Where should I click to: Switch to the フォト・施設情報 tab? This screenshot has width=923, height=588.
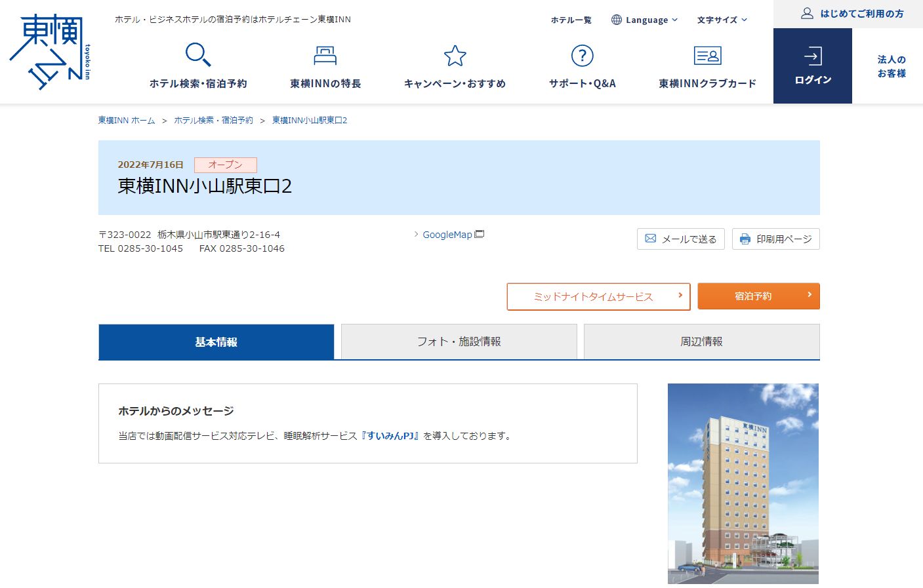tap(459, 342)
